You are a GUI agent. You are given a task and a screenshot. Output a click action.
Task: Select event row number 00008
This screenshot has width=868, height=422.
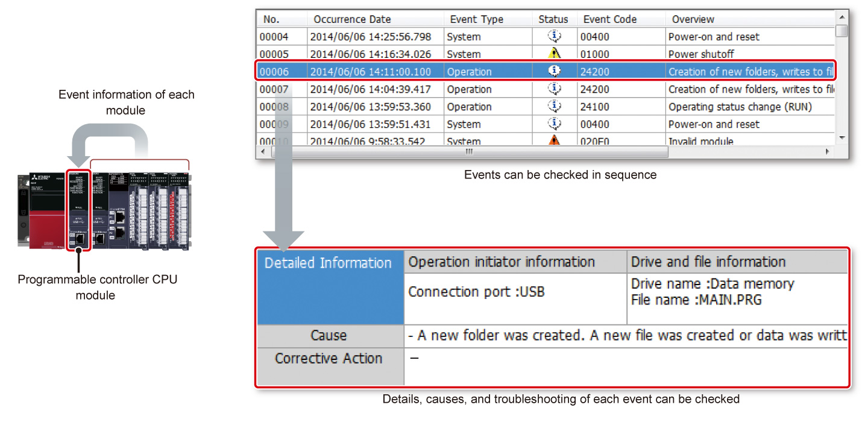click(x=274, y=107)
